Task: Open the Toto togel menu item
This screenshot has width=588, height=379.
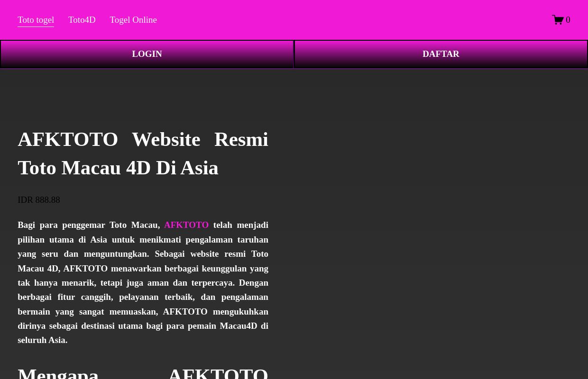Action: pyautogui.click(x=36, y=20)
